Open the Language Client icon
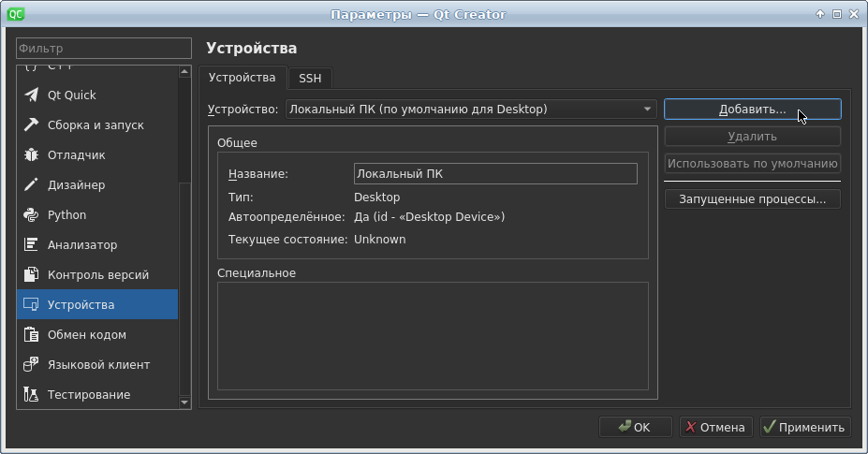Image resolution: width=868 pixels, height=454 pixels. tap(31, 365)
